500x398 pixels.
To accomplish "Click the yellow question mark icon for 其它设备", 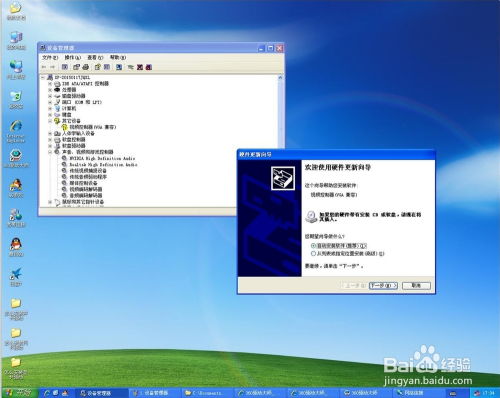I will (x=57, y=121).
